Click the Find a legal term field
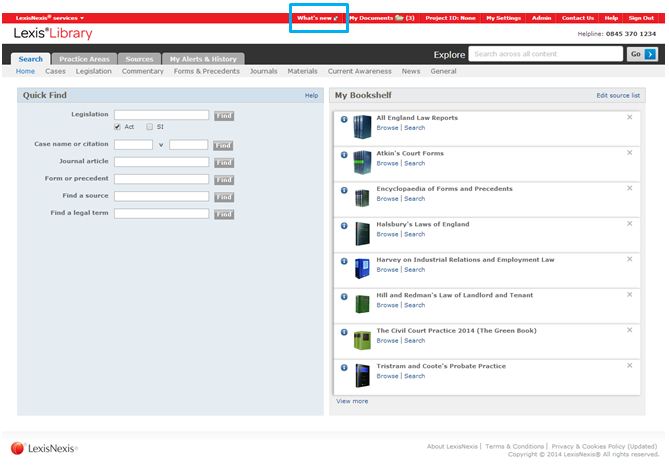This screenshot has height=475, width=669. click(161, 214)
